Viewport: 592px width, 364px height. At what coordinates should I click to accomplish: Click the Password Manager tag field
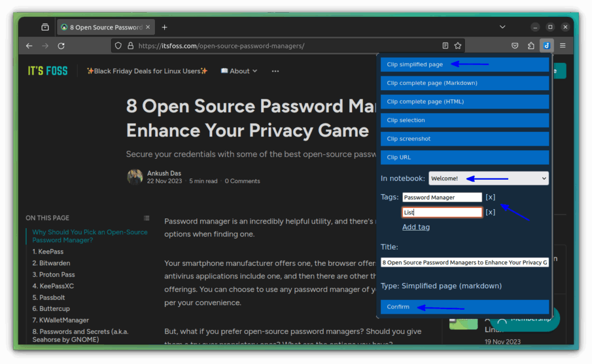pos(442,197)
